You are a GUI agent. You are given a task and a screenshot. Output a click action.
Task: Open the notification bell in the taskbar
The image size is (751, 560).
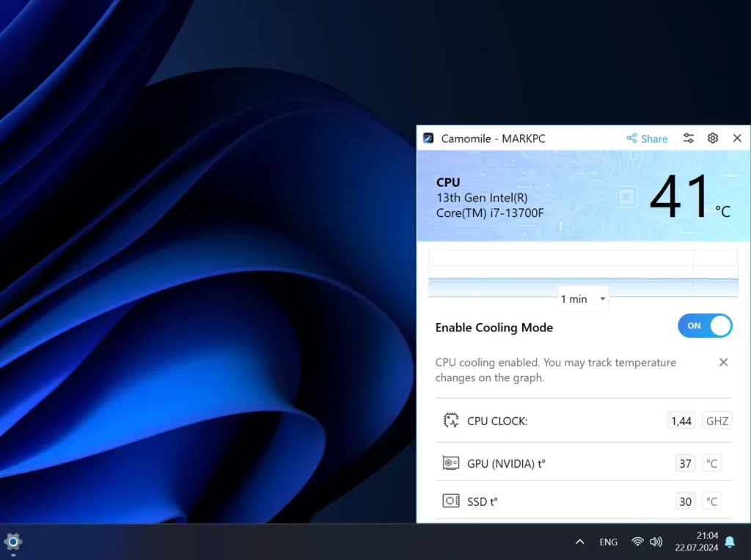730,542
